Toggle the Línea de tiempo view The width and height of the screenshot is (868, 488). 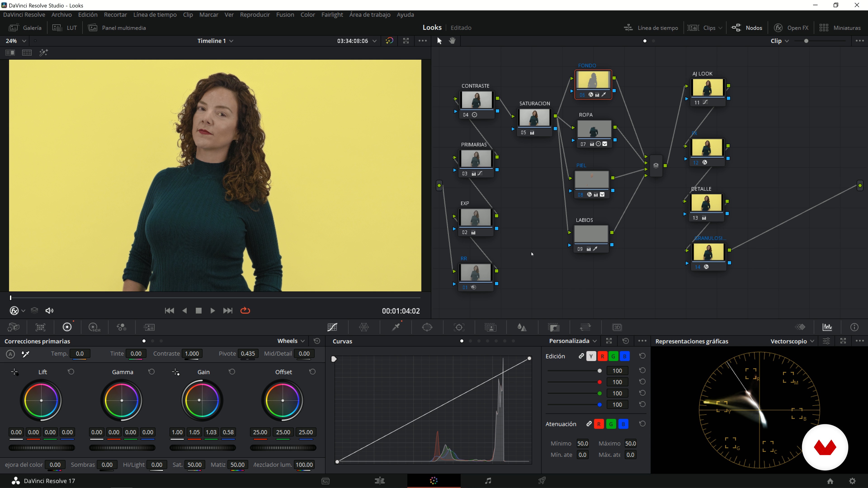[x=651, y=28]
